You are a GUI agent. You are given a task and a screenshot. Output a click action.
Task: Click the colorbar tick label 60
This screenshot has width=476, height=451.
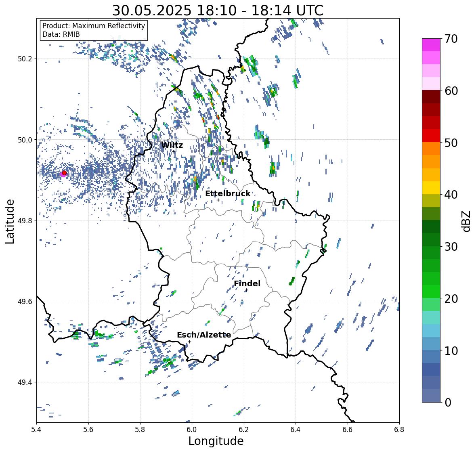pos(451,91)
